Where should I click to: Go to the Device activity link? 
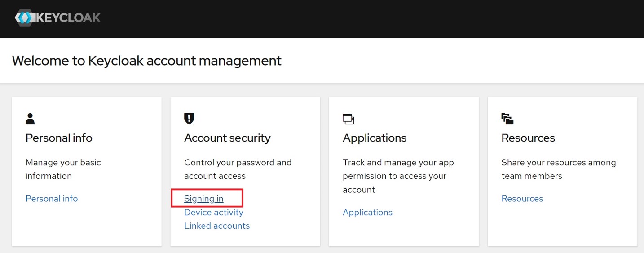(213, 212)
